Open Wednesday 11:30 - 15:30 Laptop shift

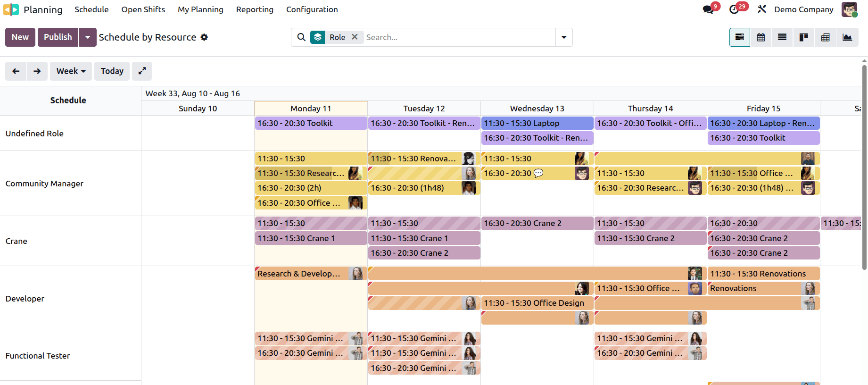[537, 123]
